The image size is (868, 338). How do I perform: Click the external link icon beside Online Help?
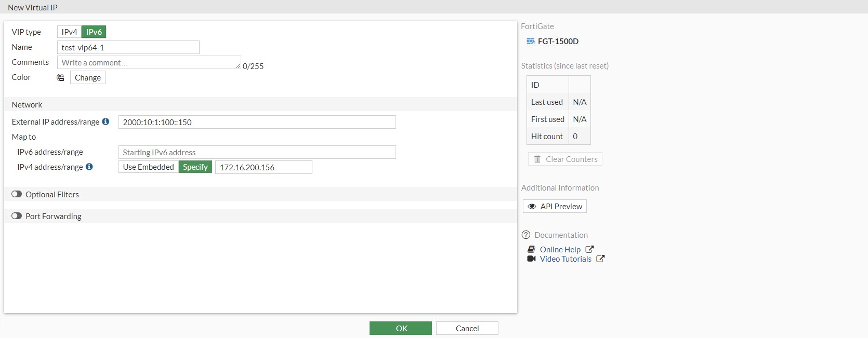click(x=589, y=249)
